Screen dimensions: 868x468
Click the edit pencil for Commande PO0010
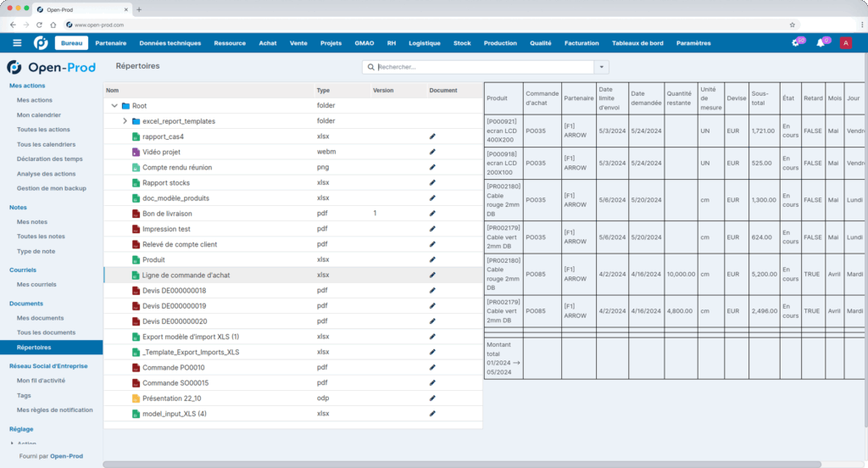point(432,367)
